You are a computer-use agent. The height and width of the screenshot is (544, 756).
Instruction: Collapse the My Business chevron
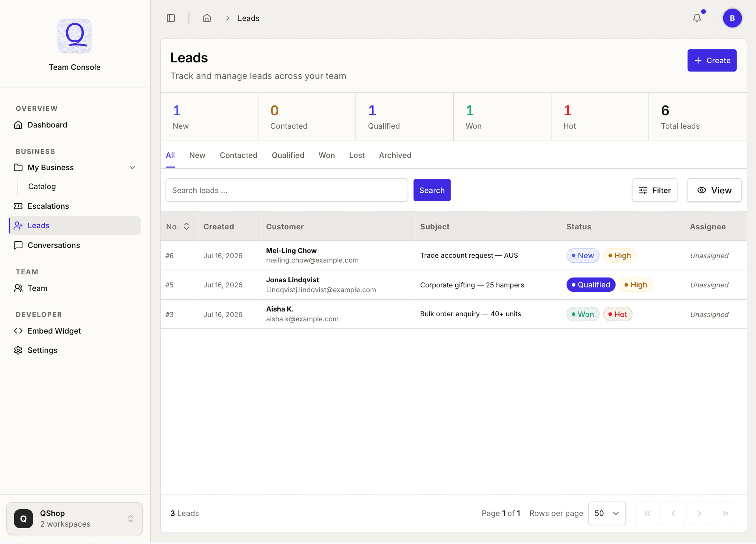[x=133, y=167]
